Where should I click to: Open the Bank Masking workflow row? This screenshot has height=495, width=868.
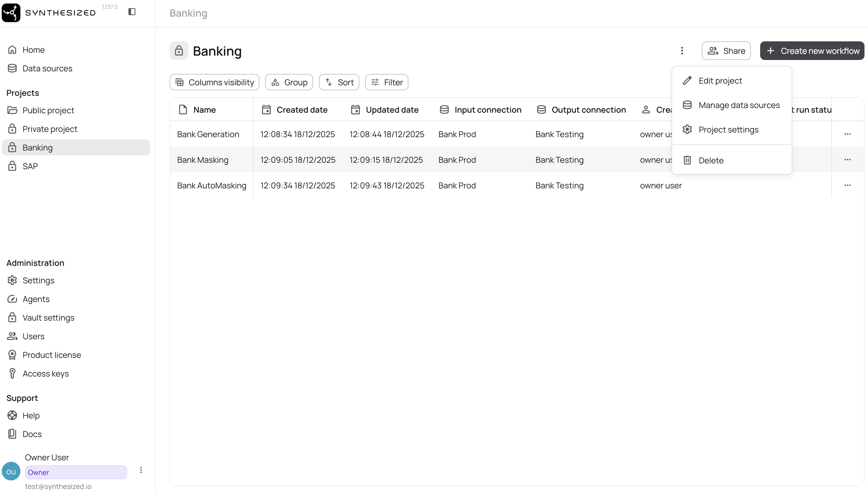pos(203,160)
